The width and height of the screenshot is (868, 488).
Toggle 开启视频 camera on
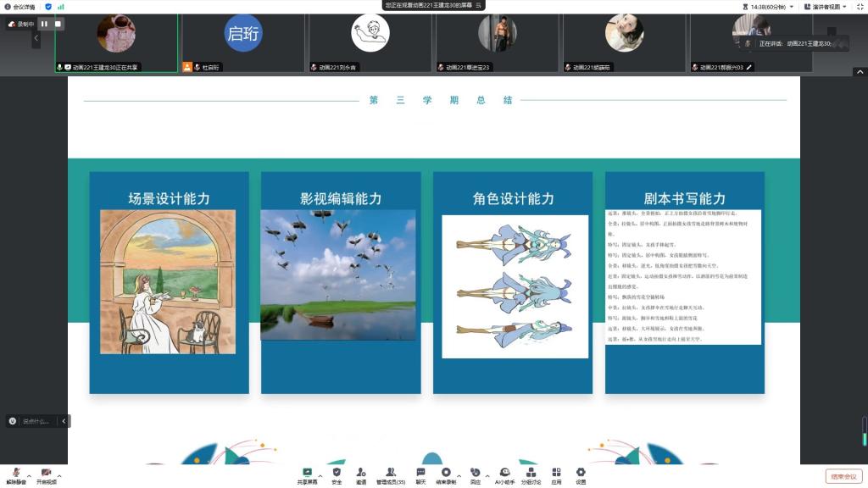pyautogui.click(x=46, y=475)
